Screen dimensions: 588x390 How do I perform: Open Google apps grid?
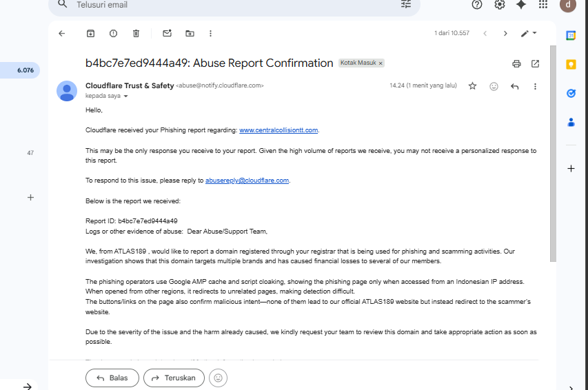[x=543, y=5]
